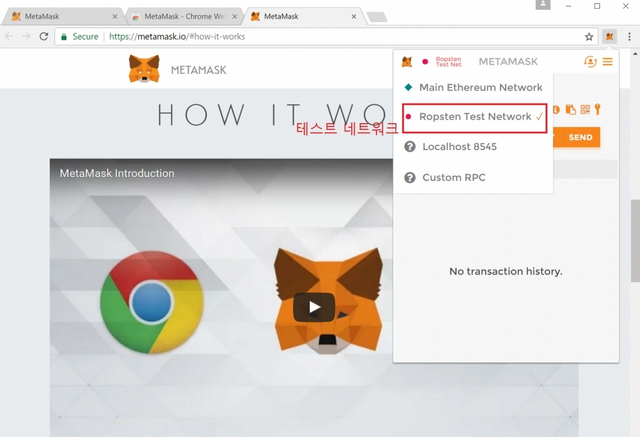Screen dimensions: 640x437
Task: Click the page vertical scrollbar thumb
Action: pyautogui.click(x=635, y=241)
